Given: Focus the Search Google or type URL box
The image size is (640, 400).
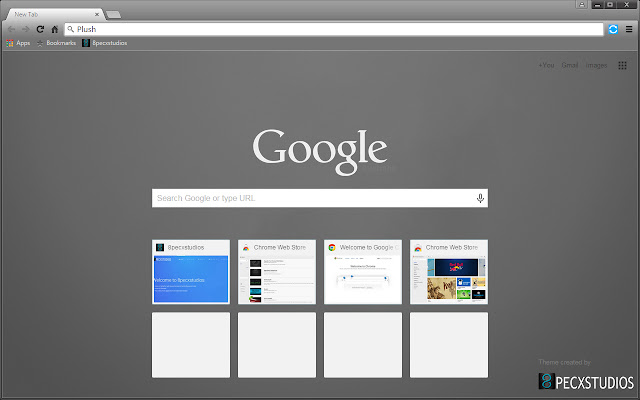Looking at the screenshot, I should tap(320, 198).
